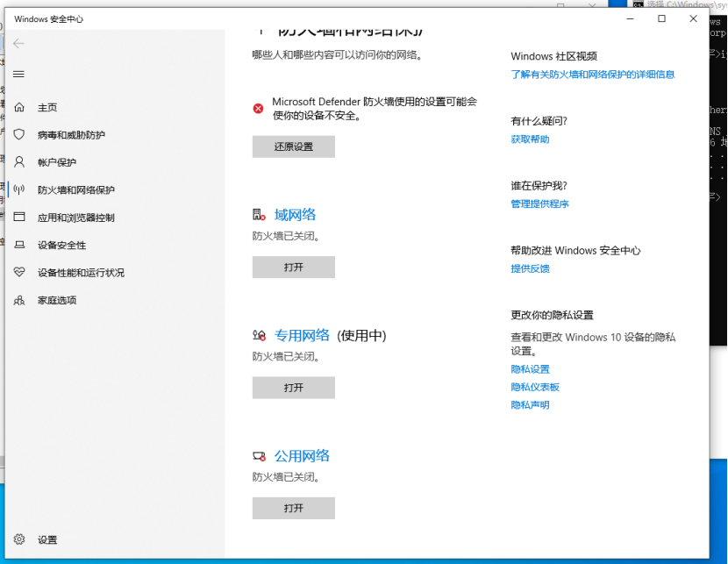Click the Windows 安全中心 title bar text
This screenshot has width=728, height=564.
click(49, 19)
